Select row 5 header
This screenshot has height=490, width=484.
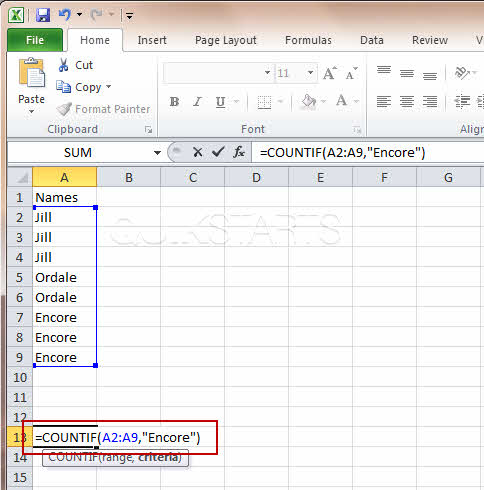[20, 277]
